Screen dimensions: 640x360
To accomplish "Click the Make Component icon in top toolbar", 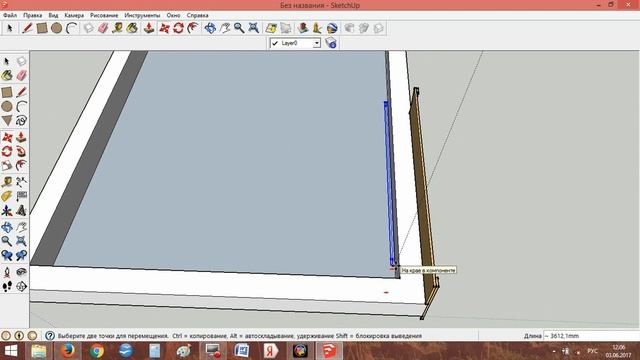I will [88, 28].
